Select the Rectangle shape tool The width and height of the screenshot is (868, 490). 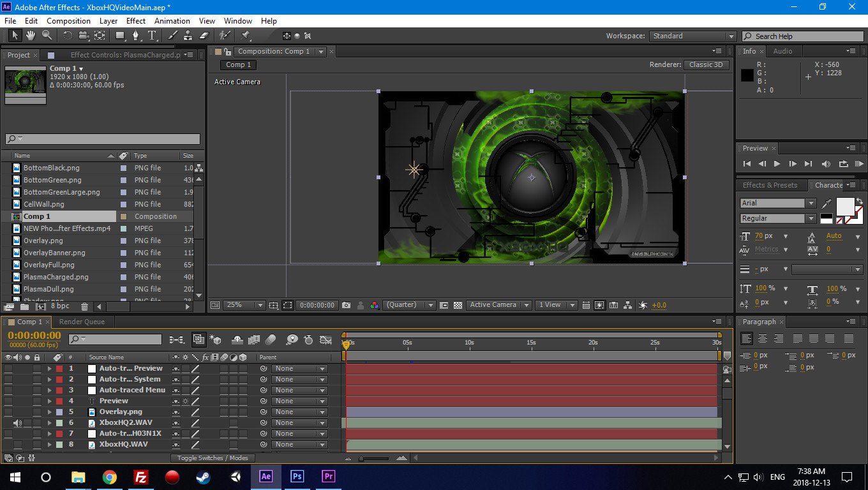click(x=120, y=36)
